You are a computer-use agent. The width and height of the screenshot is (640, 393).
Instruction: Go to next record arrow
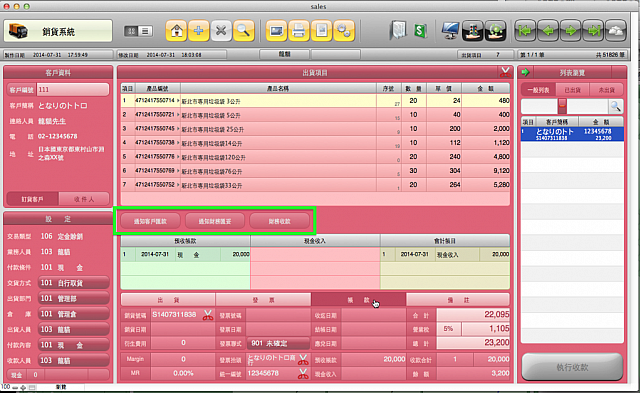coord(571,31)
